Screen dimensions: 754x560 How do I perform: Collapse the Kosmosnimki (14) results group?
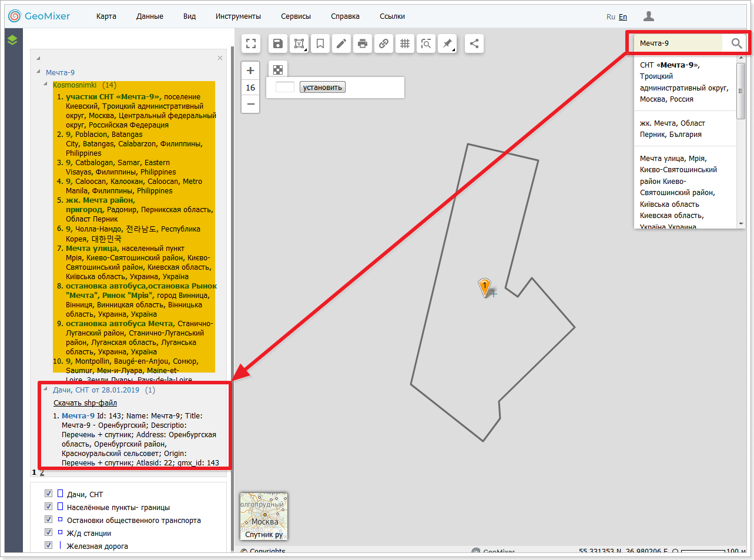pyautogui.click(x=46, y=85)
